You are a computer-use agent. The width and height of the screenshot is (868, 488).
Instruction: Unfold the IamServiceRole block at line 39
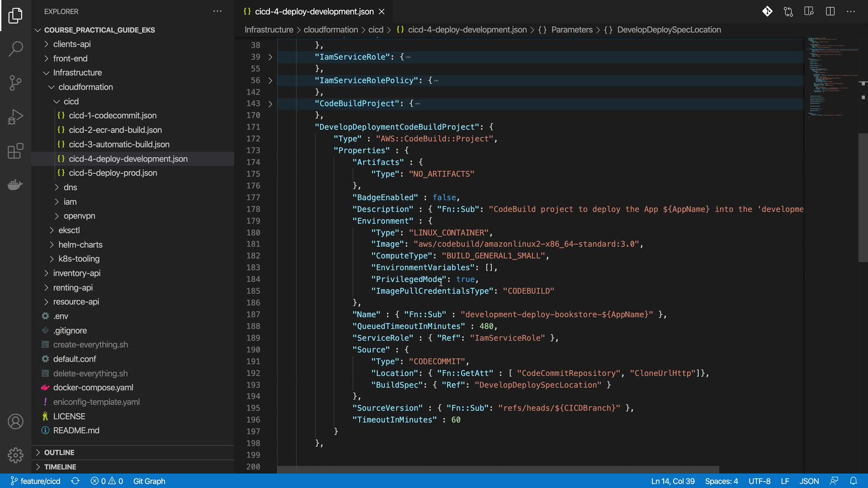click(x=270, y=57)
